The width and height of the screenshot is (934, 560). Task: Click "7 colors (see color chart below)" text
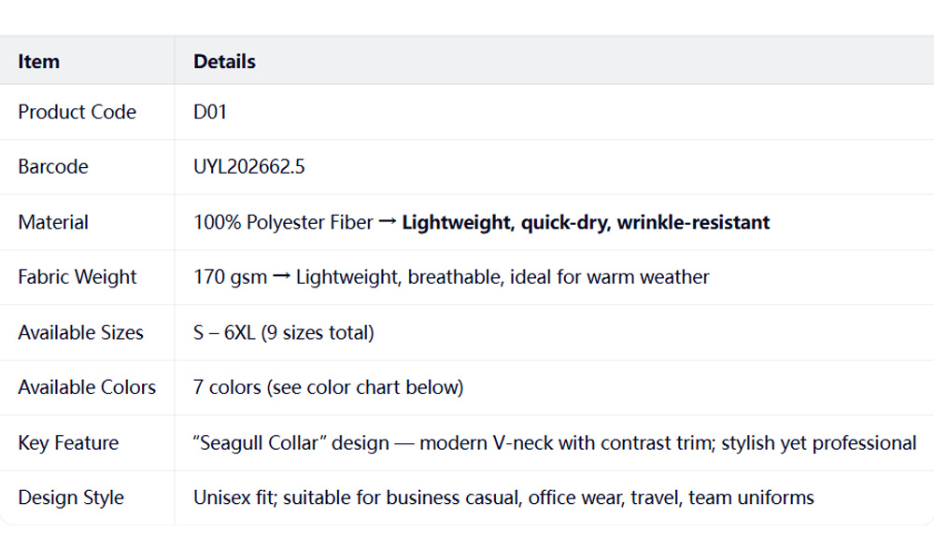pyautogui.click(x=328, y=387)
